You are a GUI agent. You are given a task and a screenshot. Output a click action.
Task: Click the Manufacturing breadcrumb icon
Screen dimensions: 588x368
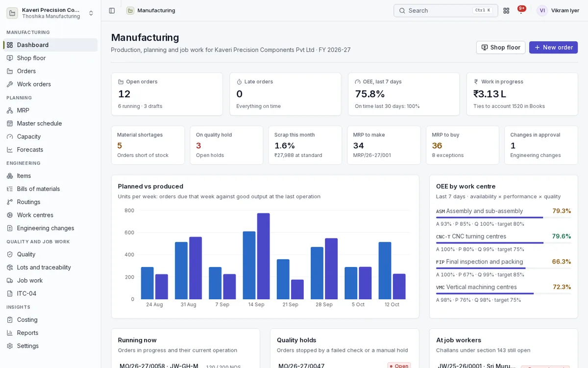tap(130, 10)
